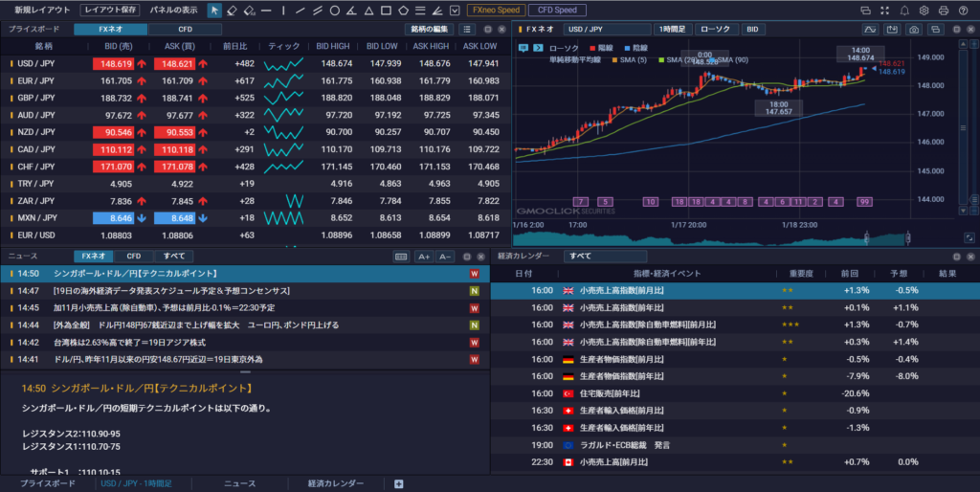Click the ティック column header

pyautogui.click(x=283, y=46)
